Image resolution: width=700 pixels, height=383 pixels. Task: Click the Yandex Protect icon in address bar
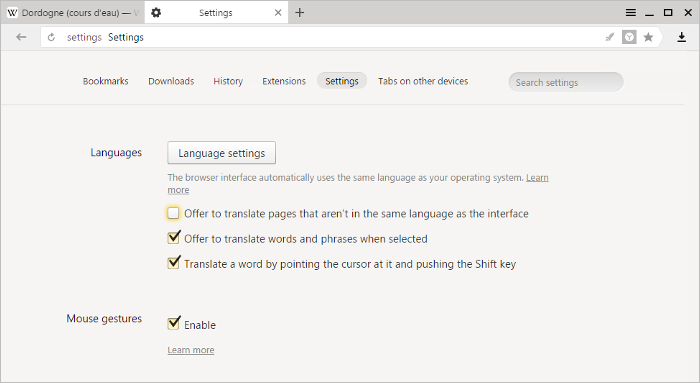click(629, 37)
